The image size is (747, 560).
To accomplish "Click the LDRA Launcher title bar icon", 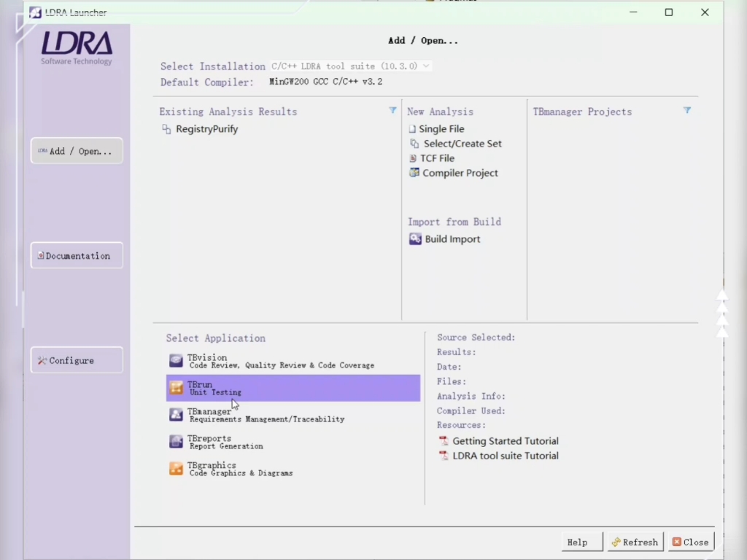I will click(x=35, y=12).
